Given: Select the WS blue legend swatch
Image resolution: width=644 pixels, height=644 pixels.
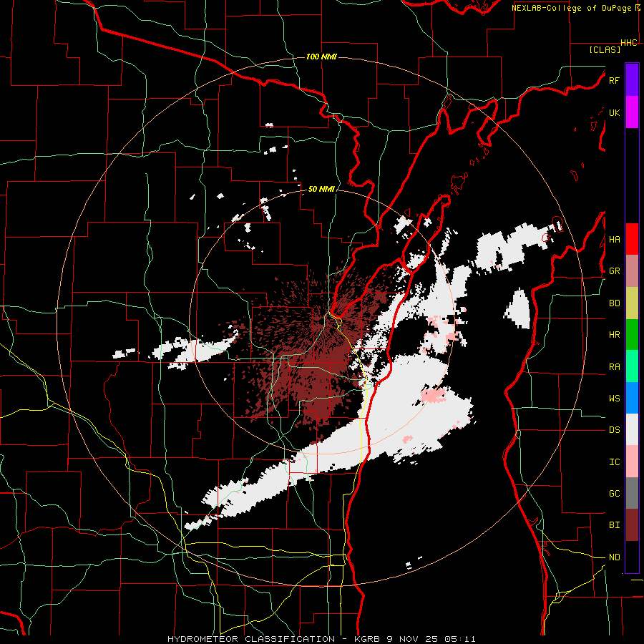Looking at the screenshot, I should [x=632, y=398].
